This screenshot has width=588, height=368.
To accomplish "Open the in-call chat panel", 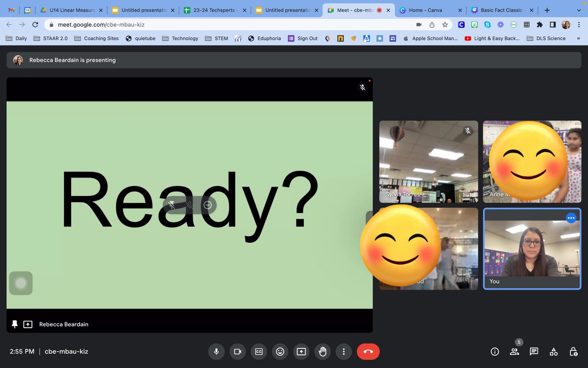I will (x=534, y=351).
